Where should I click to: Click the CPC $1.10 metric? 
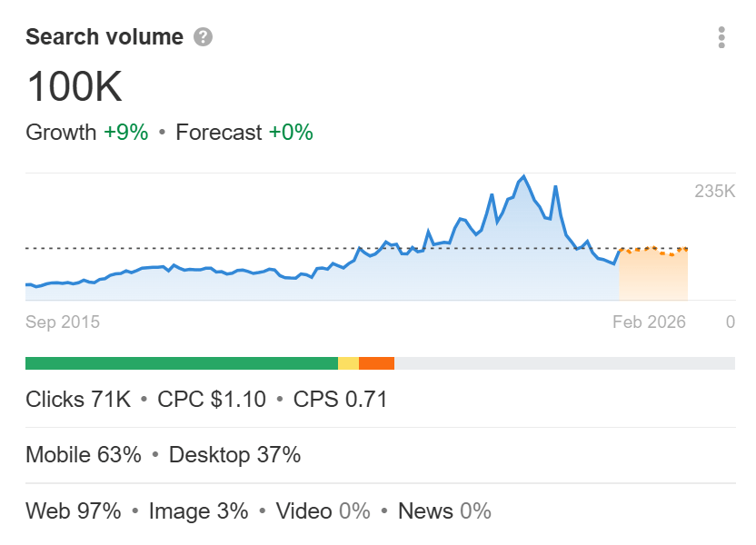pos(212,400)
